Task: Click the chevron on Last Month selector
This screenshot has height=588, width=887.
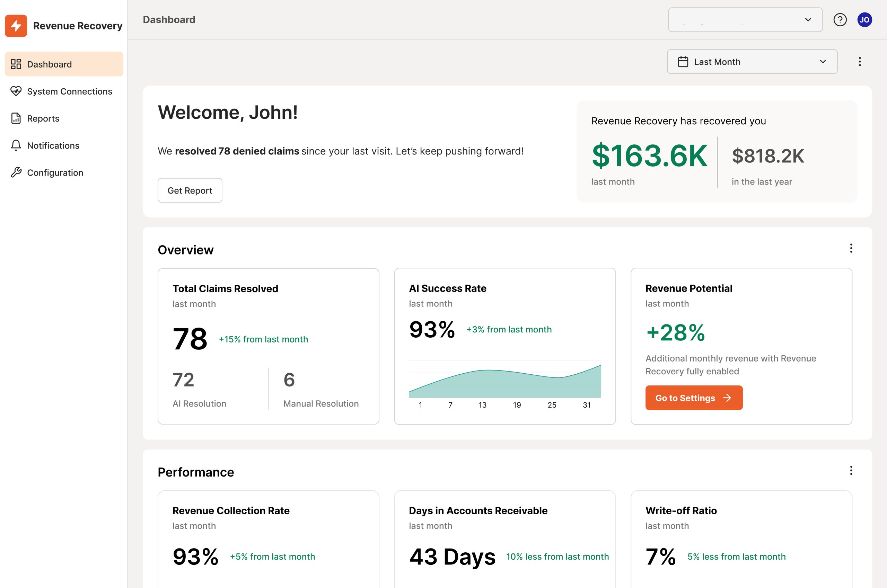Action: click(823, 62)
